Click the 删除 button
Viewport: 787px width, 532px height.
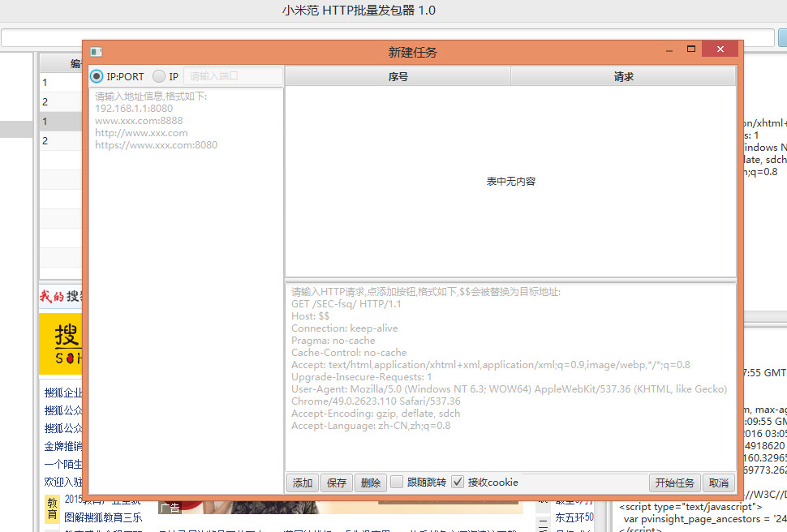tap(371, 483)
